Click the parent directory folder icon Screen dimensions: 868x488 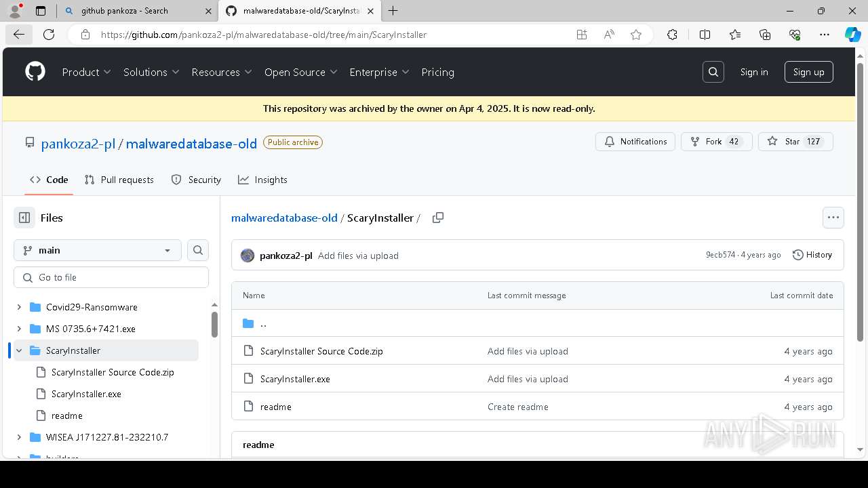[x=248, y=323]
